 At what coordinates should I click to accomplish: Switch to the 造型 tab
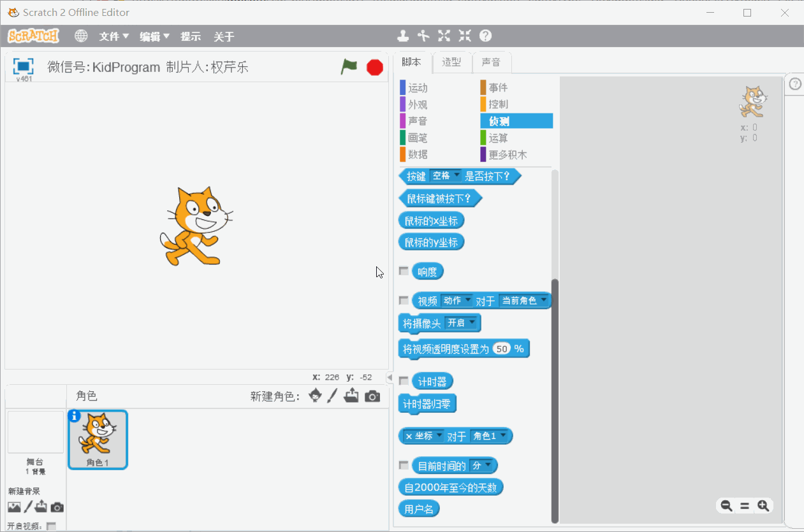point(452,62)
